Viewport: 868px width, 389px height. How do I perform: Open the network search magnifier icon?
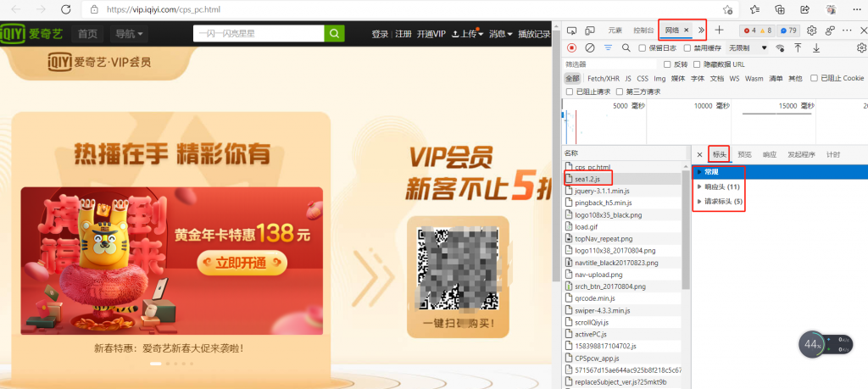[x=626, y=48]
